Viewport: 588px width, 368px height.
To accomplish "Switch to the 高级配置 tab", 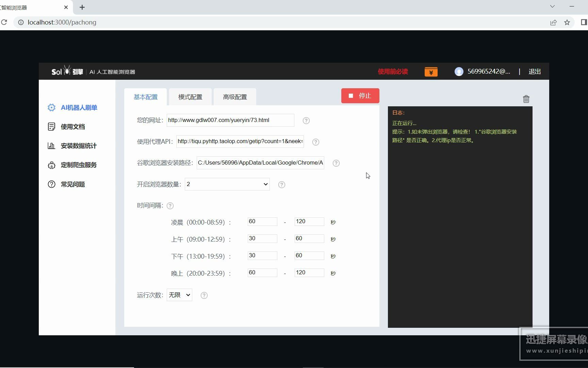I will [x=235, y=97].
